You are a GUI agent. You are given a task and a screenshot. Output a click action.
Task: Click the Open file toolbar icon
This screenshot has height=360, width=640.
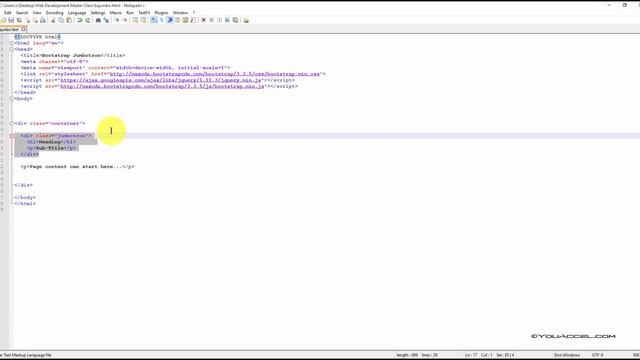pos(3,20)
